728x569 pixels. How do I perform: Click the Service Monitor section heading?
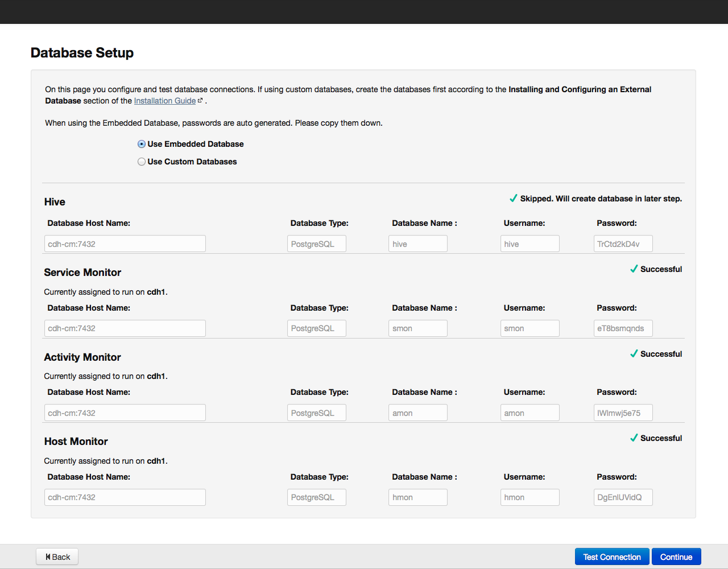[x=82, y=273]
